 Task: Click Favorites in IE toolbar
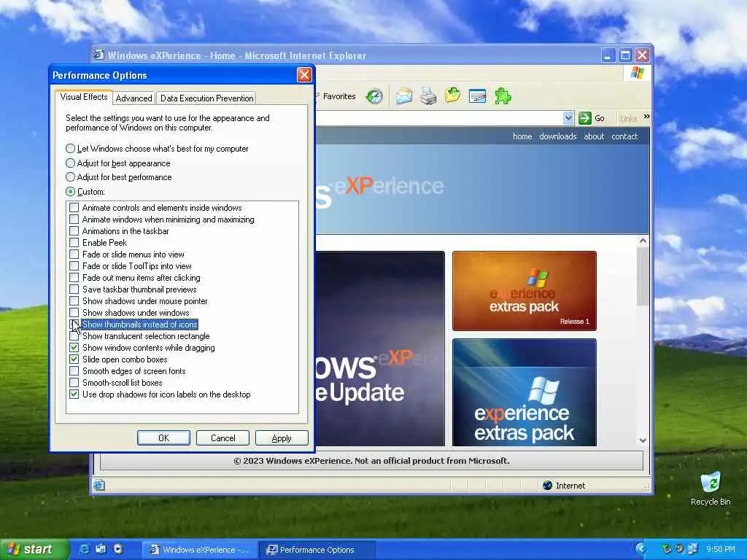[x=339, y=96]
